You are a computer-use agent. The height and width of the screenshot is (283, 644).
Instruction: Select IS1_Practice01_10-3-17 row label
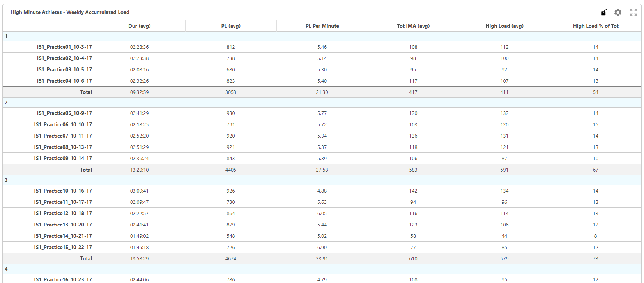[x=64, y=47]
